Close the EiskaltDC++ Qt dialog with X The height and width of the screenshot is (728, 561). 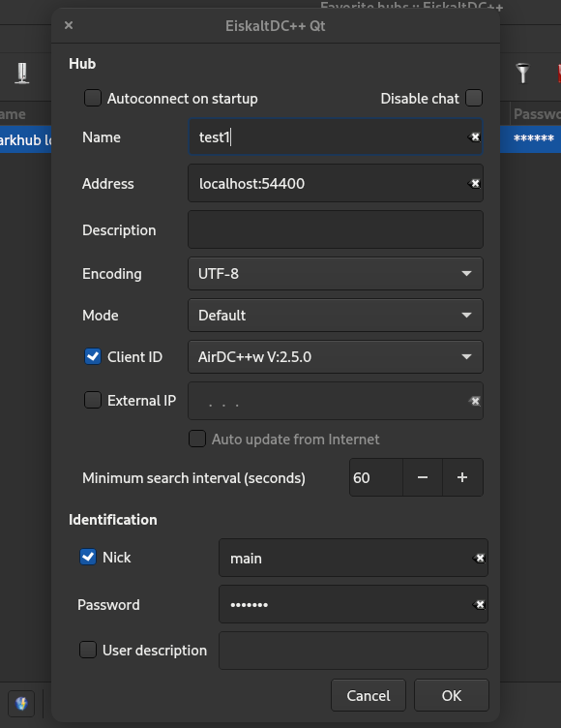pos(69,25)
